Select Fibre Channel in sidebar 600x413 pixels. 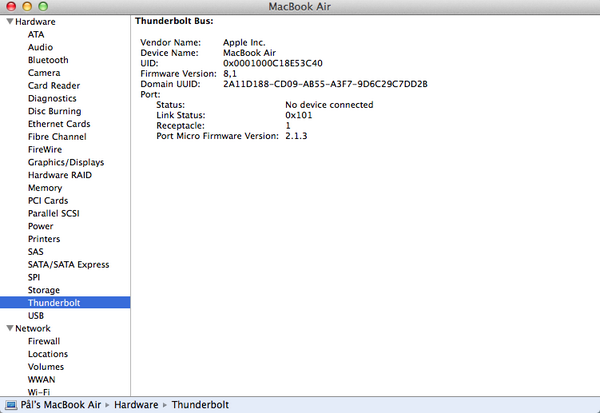57,137
